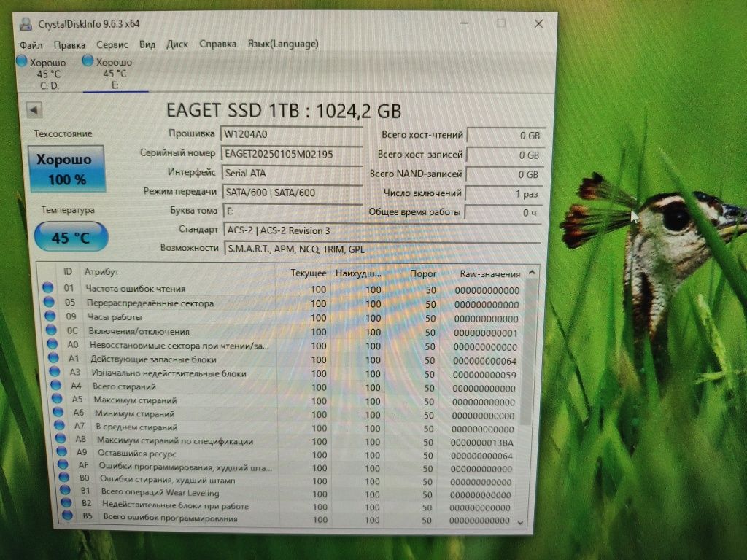Viewport: 747px width, 560px height.
Task: Open the Справка menu
Action: [217, 44]
